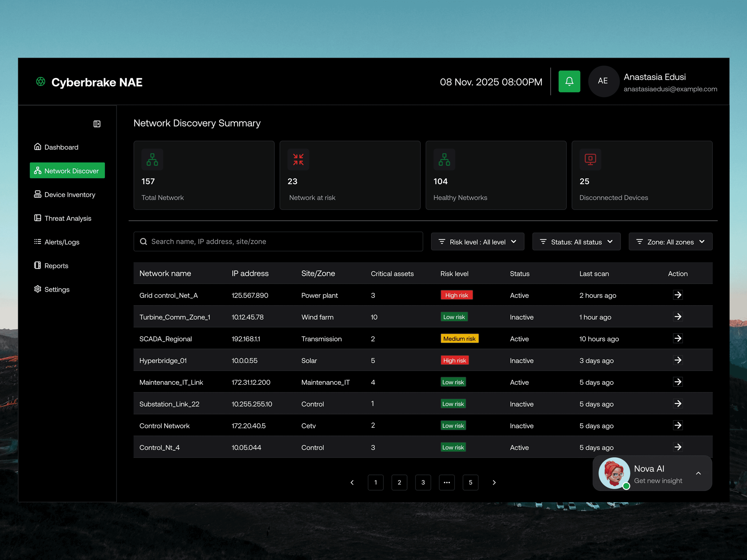747x560 pixels.
Task: Click the green notification bell icon
Action: [569, 81]
